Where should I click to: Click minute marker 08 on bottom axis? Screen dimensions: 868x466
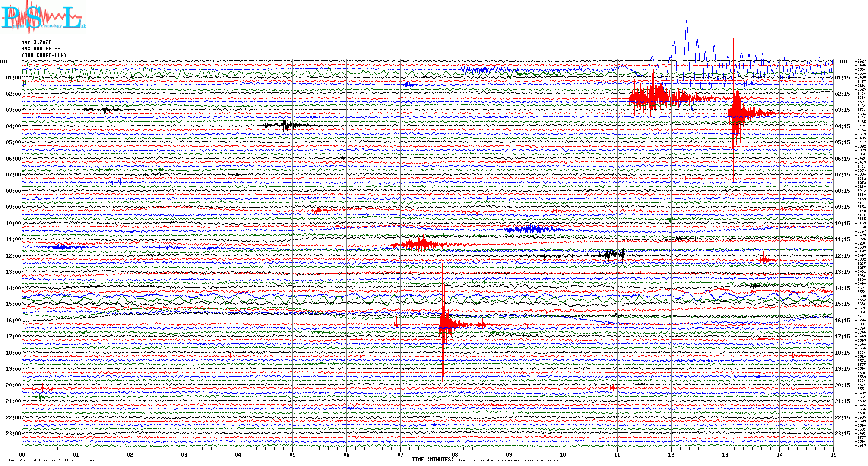(x=455, y=455)
